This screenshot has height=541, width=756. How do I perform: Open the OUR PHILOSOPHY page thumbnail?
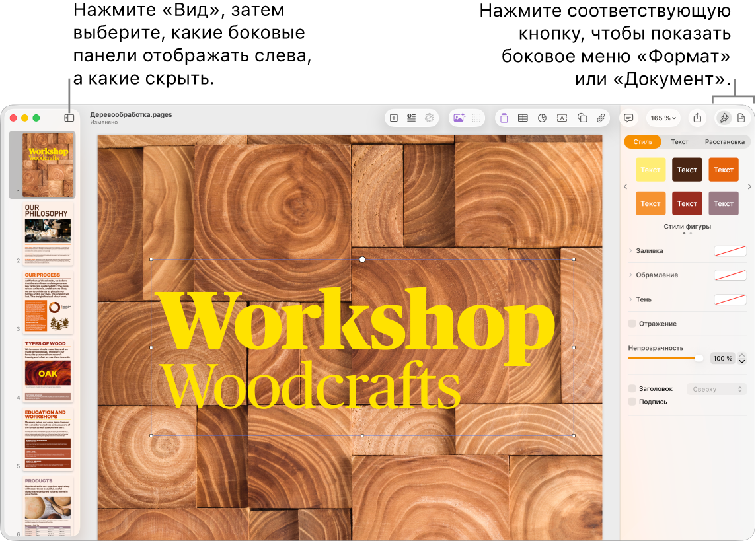(48, 234)
